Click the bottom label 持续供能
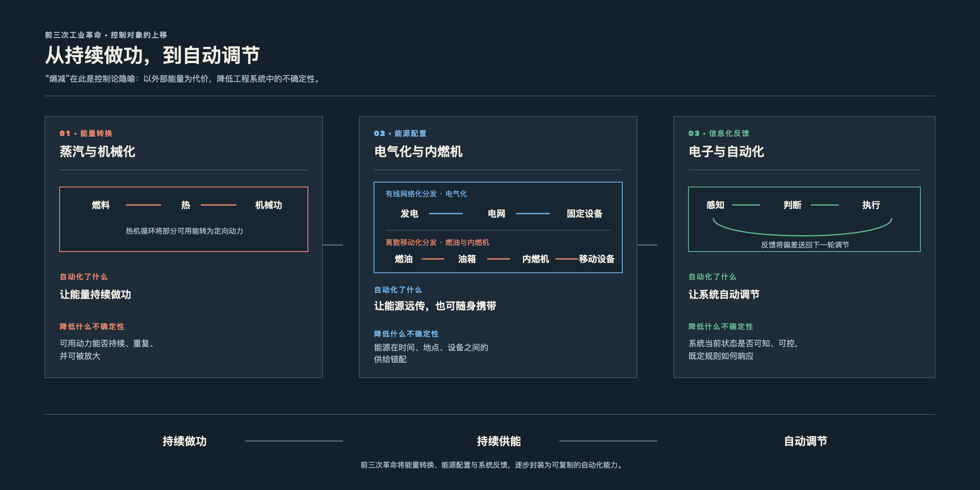Viewport: 980px width, 490px height. (499, 441)
